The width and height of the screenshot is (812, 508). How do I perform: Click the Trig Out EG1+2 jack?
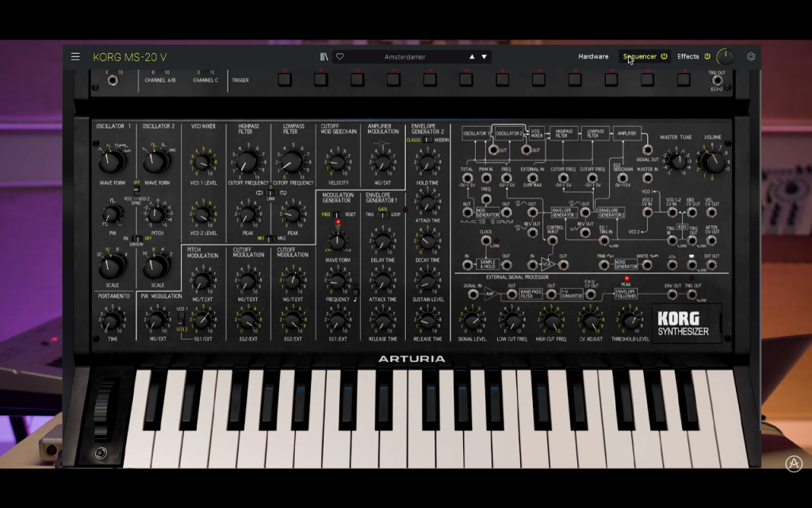(717, 80)
